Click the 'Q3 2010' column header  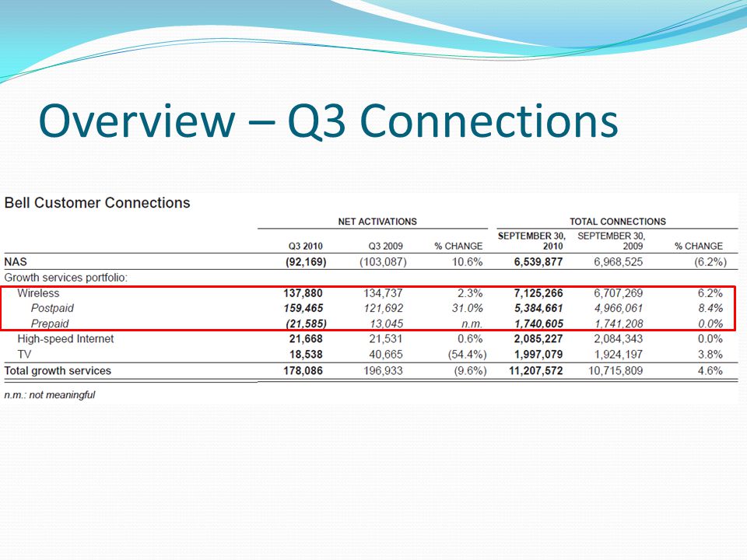[305, 247]
